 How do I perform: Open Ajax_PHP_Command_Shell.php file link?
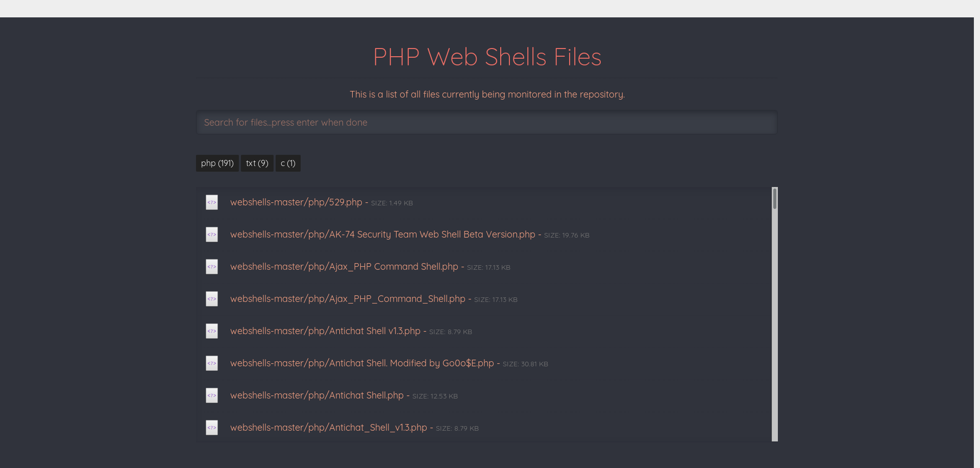[x=348, y=299]
